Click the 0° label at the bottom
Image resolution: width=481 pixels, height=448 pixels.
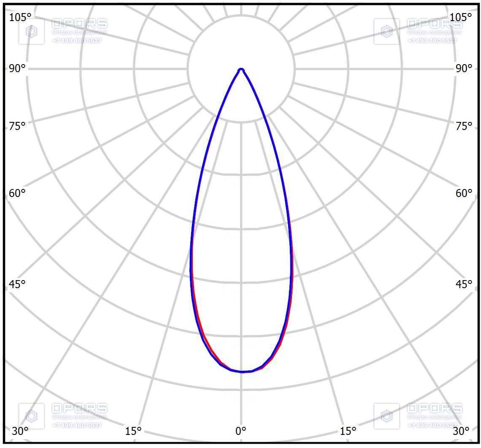(241, 431)
